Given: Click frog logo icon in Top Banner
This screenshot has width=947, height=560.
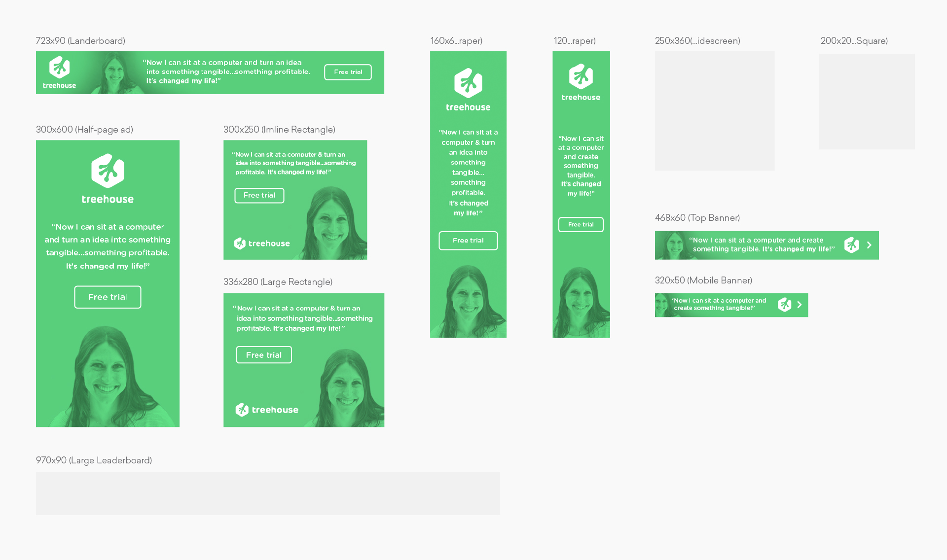Looking at the screenshot, I should 851,245.
